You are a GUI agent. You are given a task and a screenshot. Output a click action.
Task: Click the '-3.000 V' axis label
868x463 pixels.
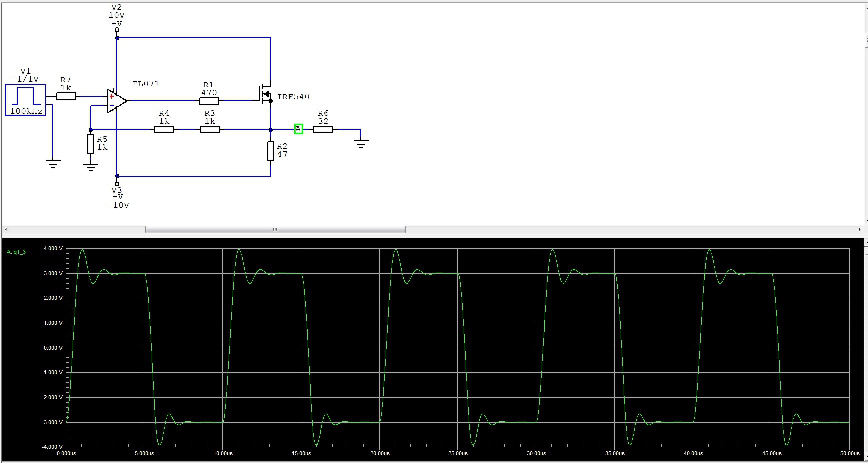[52, 422]
